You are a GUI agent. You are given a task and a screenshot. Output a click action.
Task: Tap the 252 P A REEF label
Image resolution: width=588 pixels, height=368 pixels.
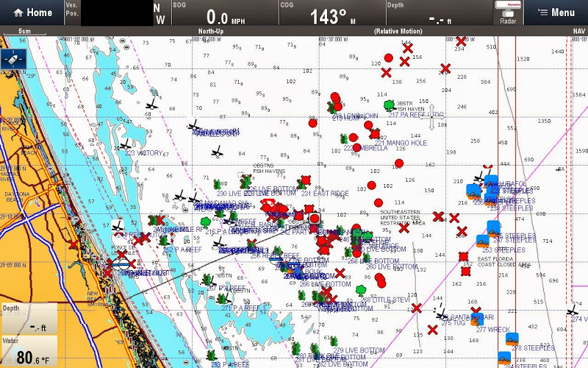point(182,250)
